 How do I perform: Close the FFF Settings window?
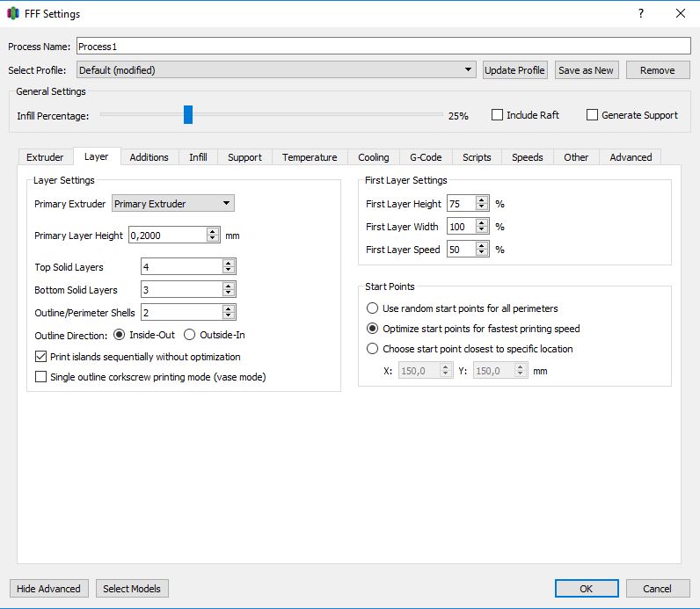681,13
